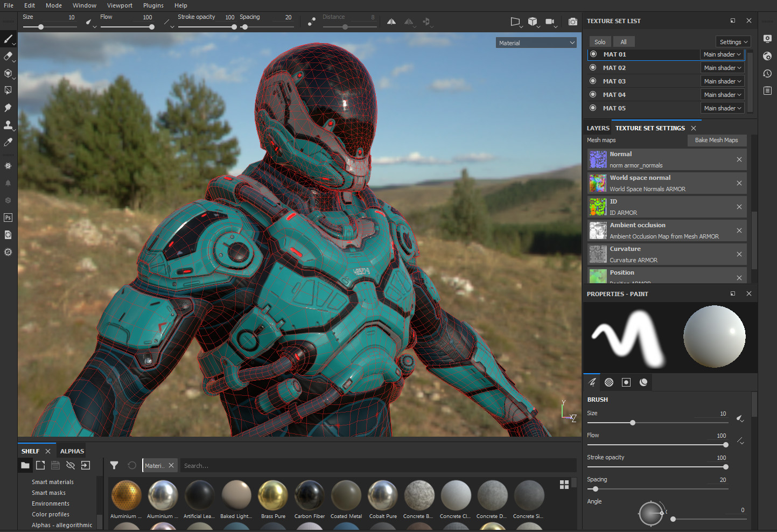Open Main shader dropdown for MAT 05
The image size is (777, 532).
click(x=723, y=108)
